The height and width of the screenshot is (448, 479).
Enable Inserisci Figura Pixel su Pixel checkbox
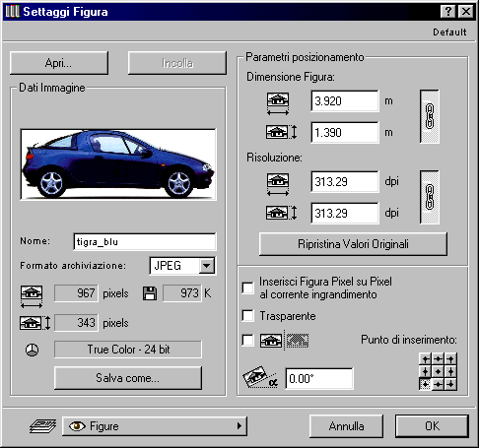[247, 288]
